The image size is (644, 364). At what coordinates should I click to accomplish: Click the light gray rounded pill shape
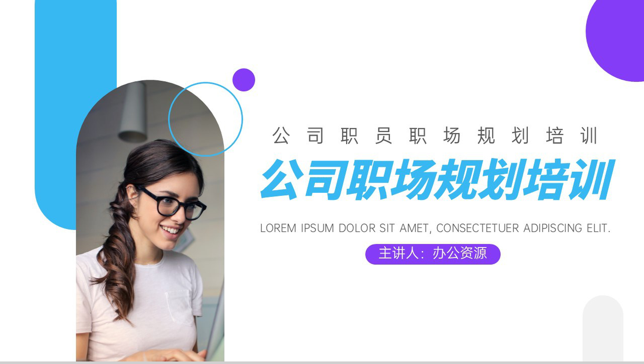[x=603, y=328]
